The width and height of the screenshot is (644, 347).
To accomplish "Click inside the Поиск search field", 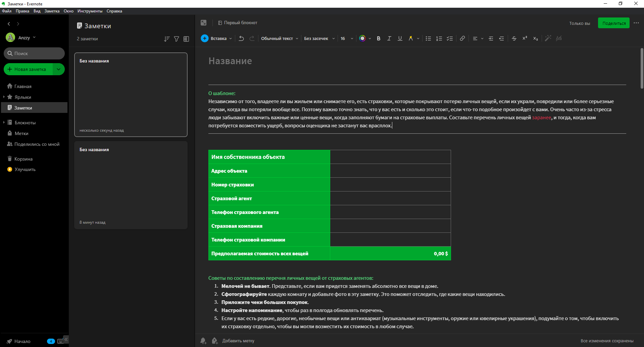I will click(34, 53).
